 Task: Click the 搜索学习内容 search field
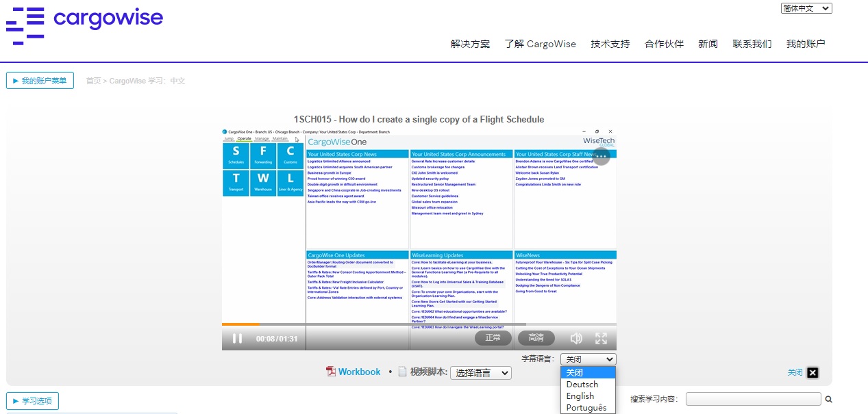coord(752,398)
